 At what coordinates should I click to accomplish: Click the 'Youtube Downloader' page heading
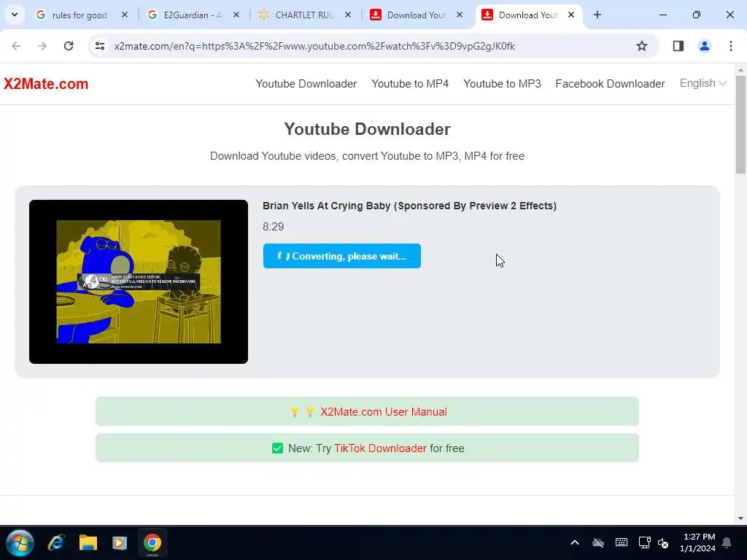coord(368,129)
